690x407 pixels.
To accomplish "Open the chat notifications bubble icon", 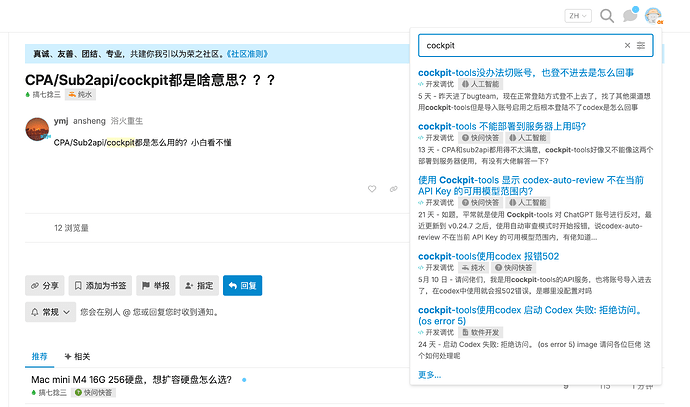I will (x=631, y=15).
